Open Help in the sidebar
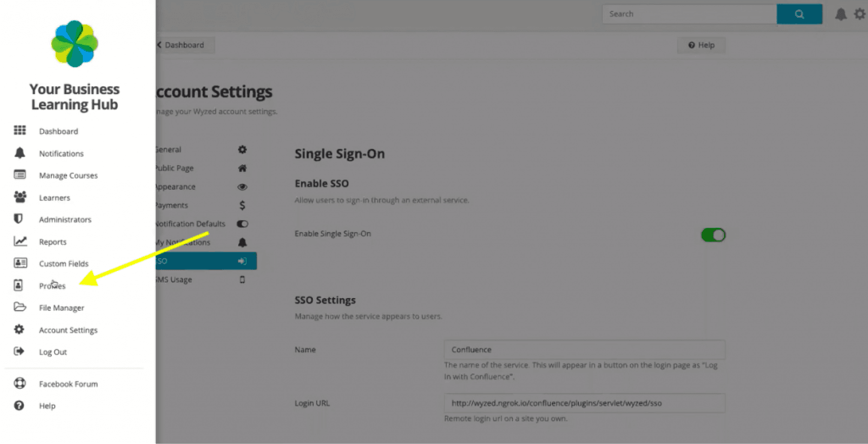The width and height of the screenshot is (868, 444). point(47,406)
